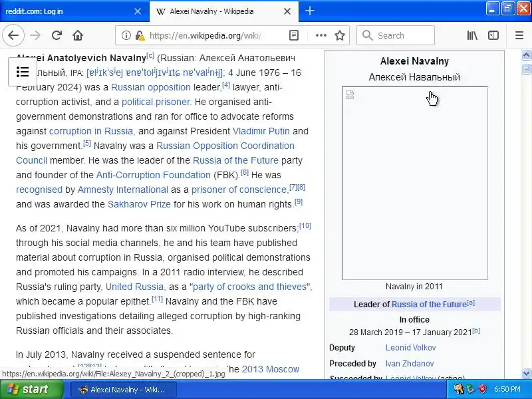Click the broken Navalny infobox image
This screenshot has height=399, width=532.
[x=414, y=184]
